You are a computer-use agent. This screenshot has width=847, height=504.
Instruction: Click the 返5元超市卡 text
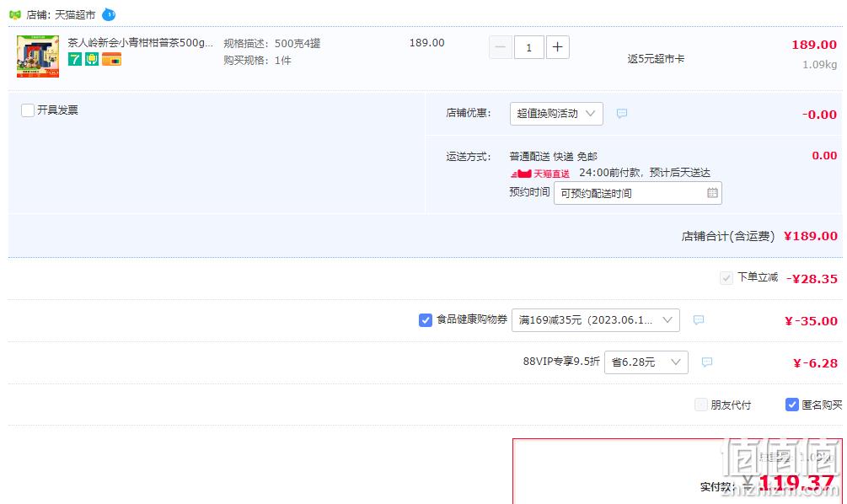(656, 59)
